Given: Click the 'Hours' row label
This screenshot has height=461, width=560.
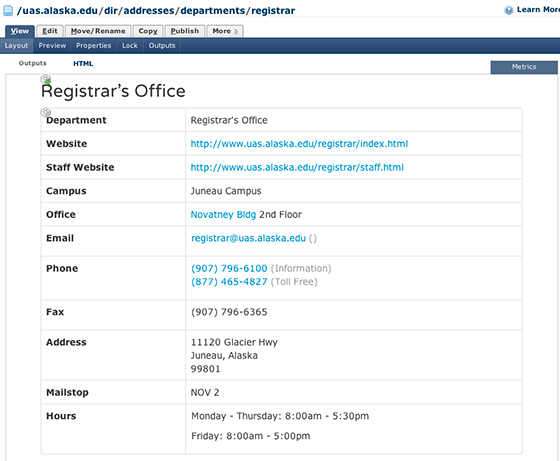Looking at the screenshot, I should pos(61,416).
